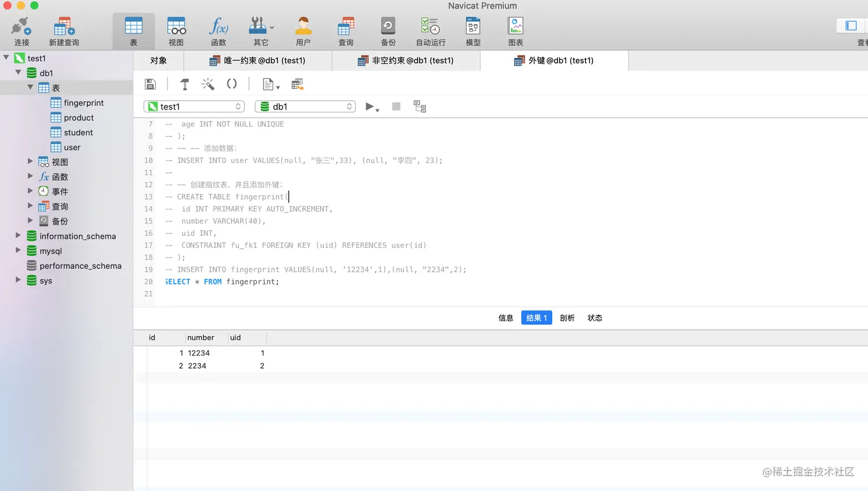868x491 pixels.
Task: Show the 状态 status tab
Action: 595,318
